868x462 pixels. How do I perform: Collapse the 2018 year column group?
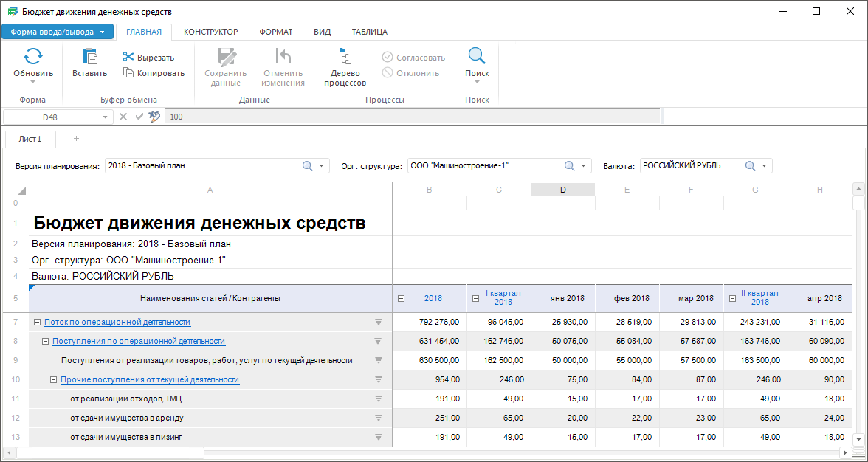pyautogui.click(x=402, y=299)
